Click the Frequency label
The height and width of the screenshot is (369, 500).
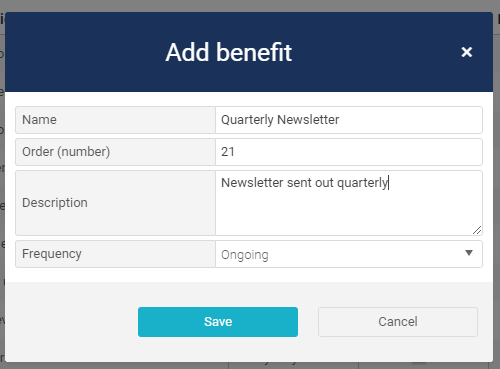coord(52,254)
